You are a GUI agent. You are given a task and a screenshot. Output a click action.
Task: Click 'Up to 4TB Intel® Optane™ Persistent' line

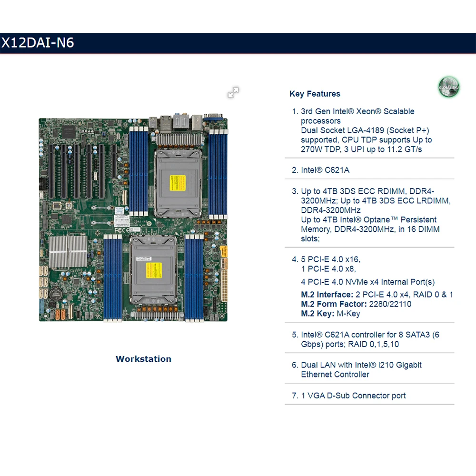tap(368, 220)
